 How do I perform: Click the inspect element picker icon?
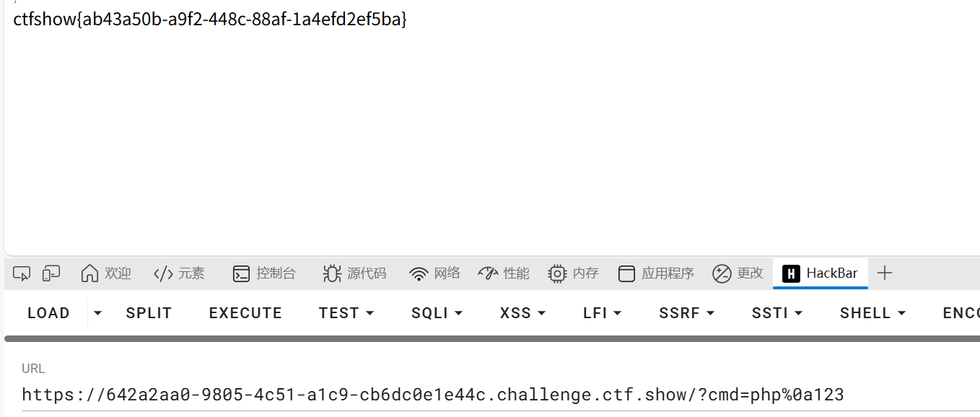(22, 273)
